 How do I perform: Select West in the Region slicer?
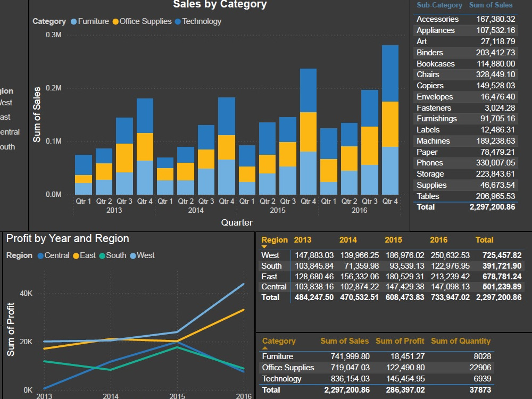pos(6,103)
